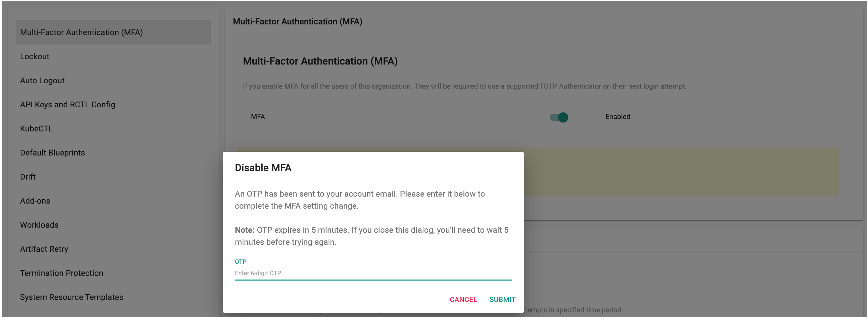This screenshot has width=868, height=319.
Task: Open System Resource Templates
Action: coord(71,298)
